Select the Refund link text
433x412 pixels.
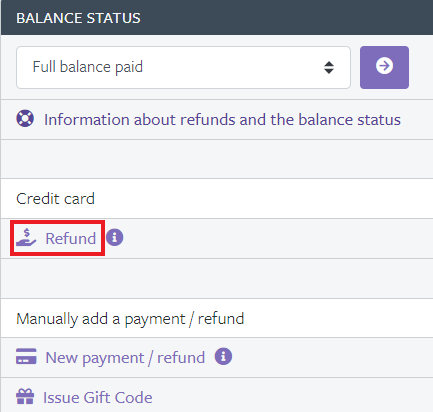click(x=71, y=238)
